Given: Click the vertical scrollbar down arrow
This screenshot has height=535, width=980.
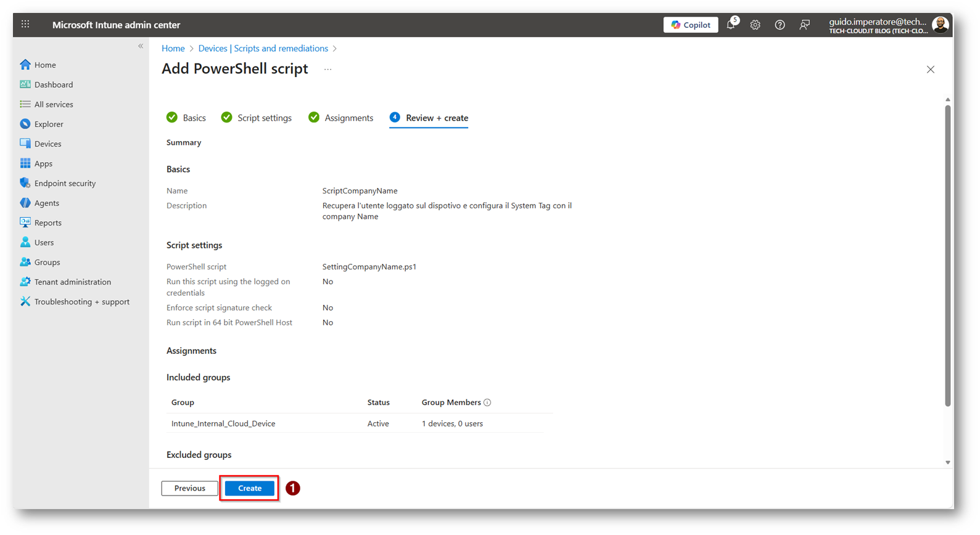Looking at the screenshot, I should click(947, 462).
